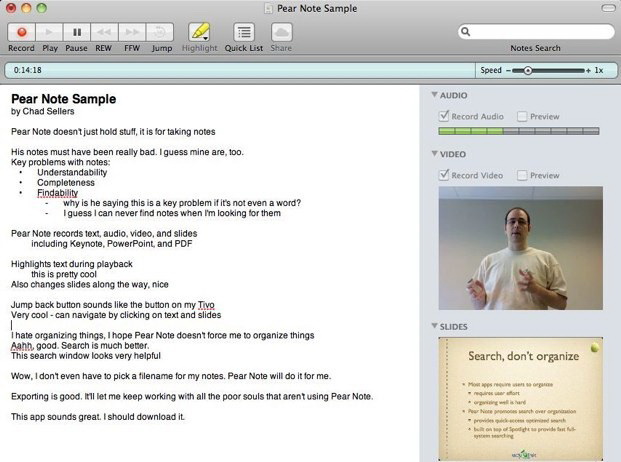Click the 'Search, don't organize' slide thumbnail

coord(521,398)
